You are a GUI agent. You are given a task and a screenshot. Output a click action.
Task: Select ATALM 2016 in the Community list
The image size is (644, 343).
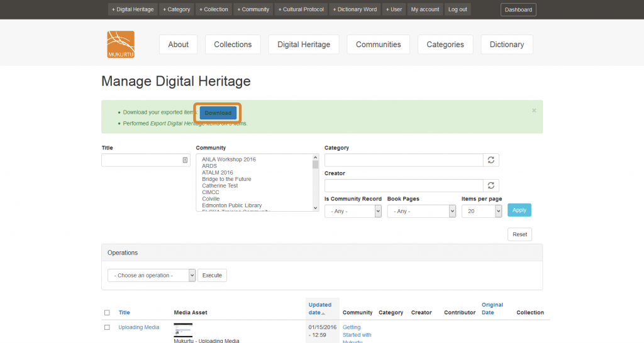tap(217, 172)
